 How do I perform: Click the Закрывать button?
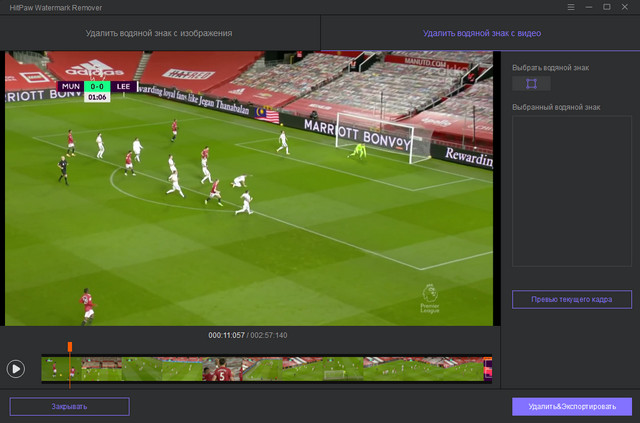pos(69,406)
